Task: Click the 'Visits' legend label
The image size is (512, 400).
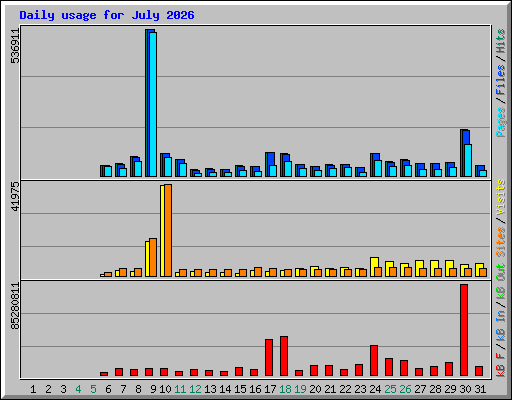Action: (501, 198)
